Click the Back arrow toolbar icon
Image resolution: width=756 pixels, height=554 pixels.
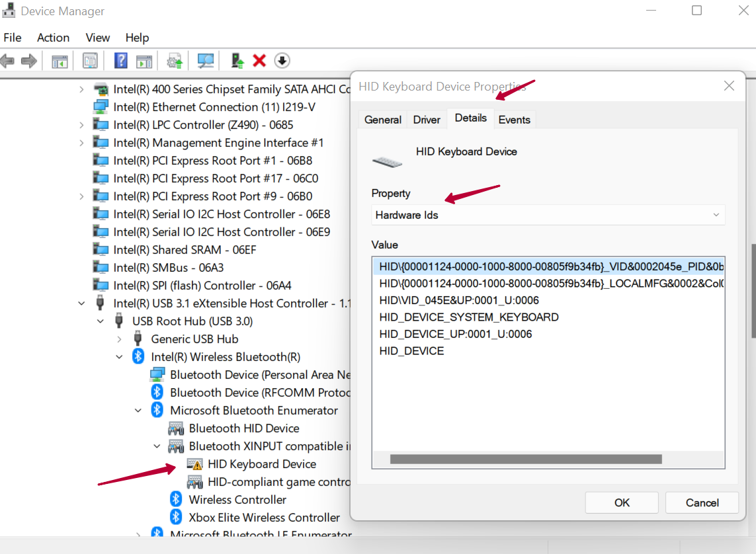7,61
